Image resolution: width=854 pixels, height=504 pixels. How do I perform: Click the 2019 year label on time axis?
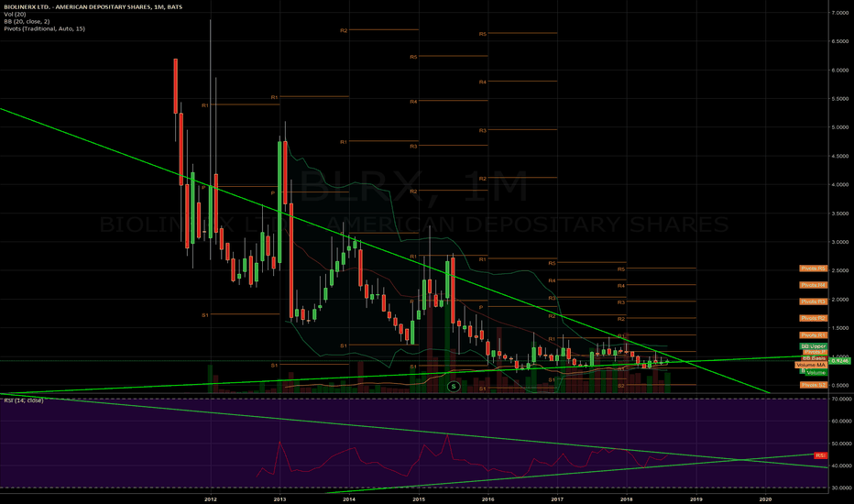696,499
